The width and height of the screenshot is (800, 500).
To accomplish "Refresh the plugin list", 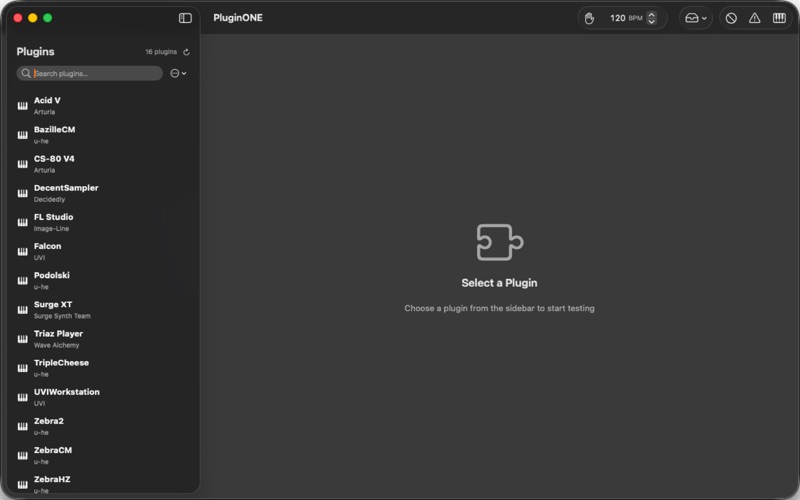I will (186, 52).
